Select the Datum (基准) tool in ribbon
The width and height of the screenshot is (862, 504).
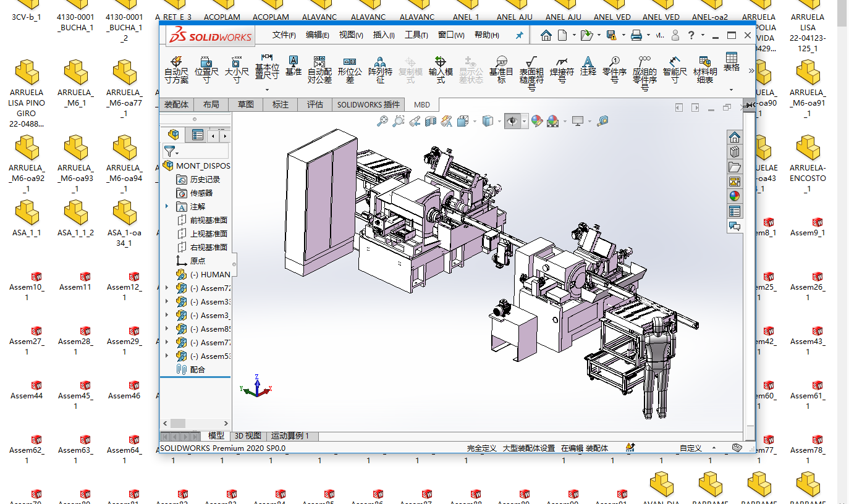coord(294,65)
